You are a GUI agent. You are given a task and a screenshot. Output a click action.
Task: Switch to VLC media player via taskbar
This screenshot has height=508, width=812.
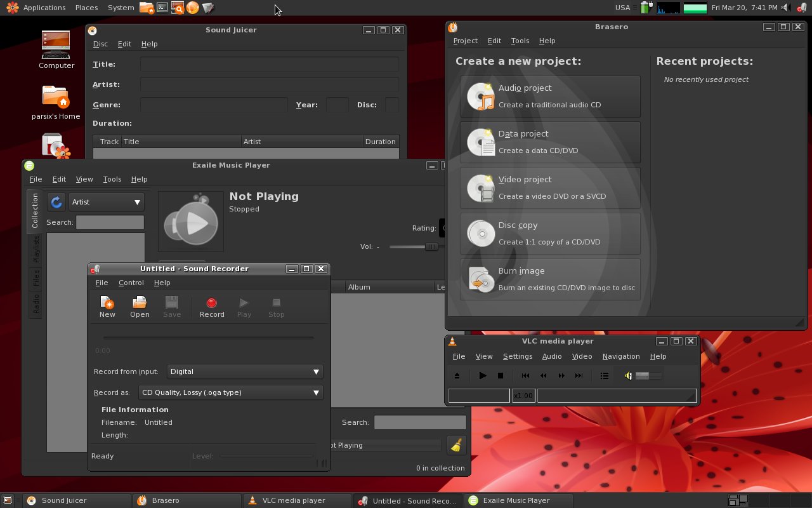[297, 500]
